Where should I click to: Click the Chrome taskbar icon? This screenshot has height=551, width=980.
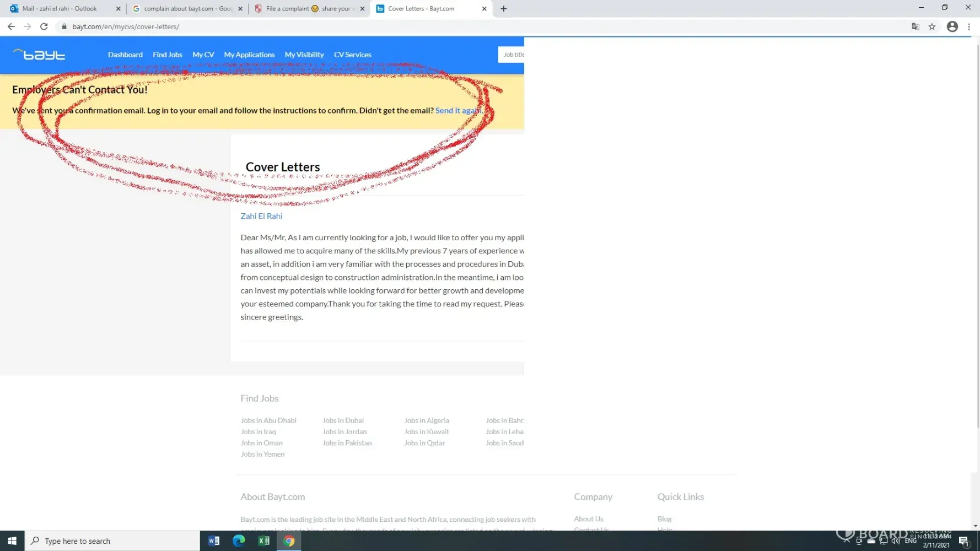coord(289,541)
